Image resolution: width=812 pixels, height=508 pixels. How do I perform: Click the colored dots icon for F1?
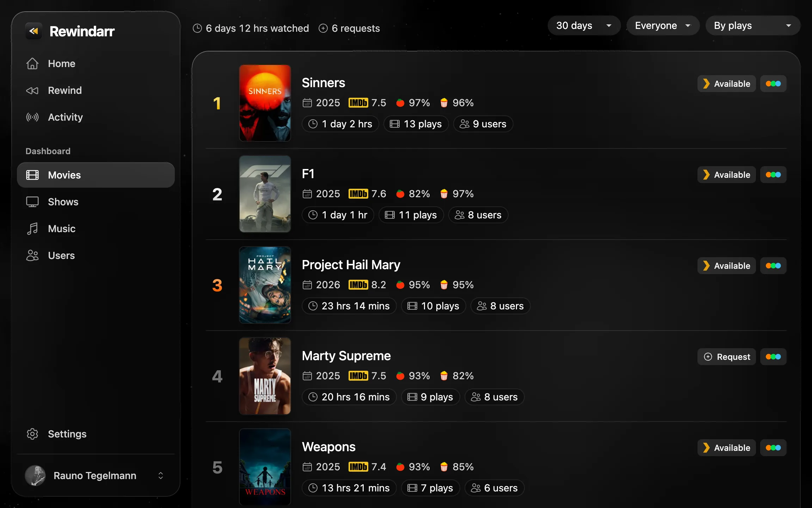pos(773,175)
